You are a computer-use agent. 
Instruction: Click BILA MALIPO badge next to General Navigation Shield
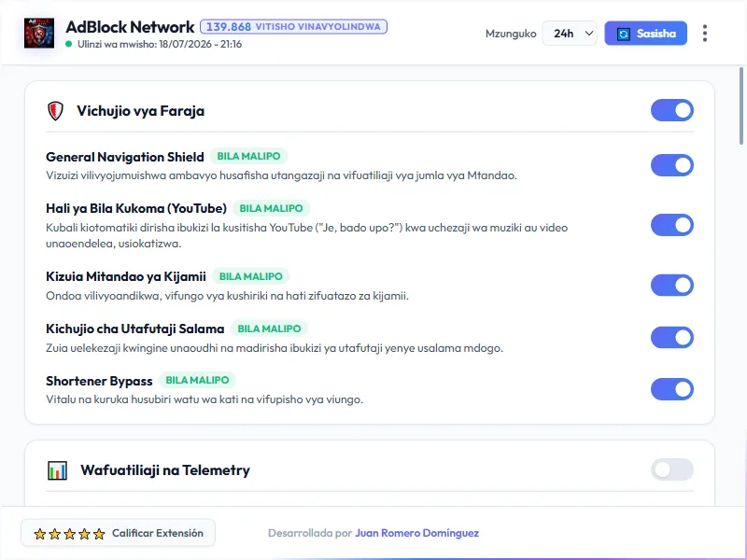tap(248, 156)
